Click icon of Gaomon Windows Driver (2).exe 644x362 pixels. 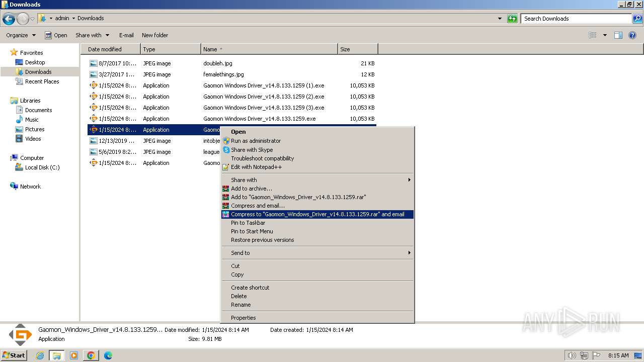point(93,97)
